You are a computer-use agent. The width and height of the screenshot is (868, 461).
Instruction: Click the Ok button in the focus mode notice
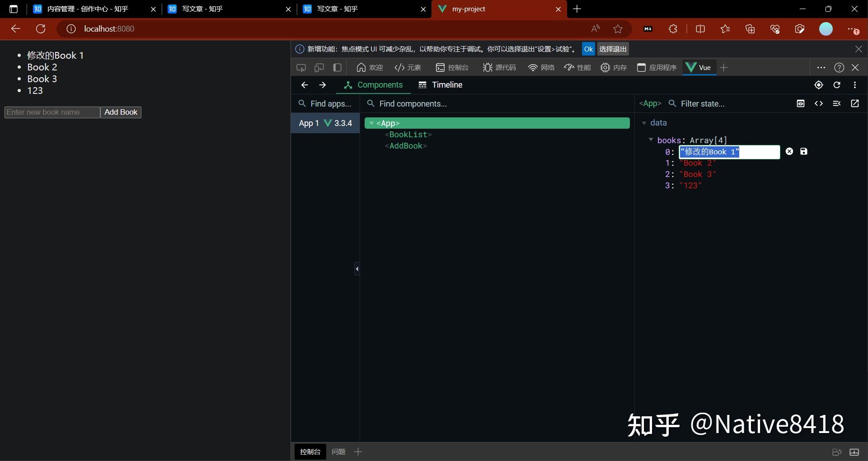click(588, 49)
